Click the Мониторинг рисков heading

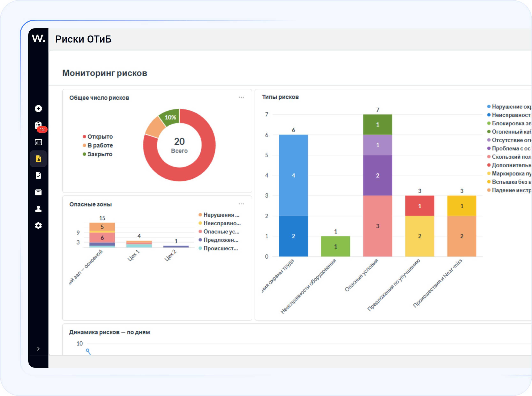[105, 73]
